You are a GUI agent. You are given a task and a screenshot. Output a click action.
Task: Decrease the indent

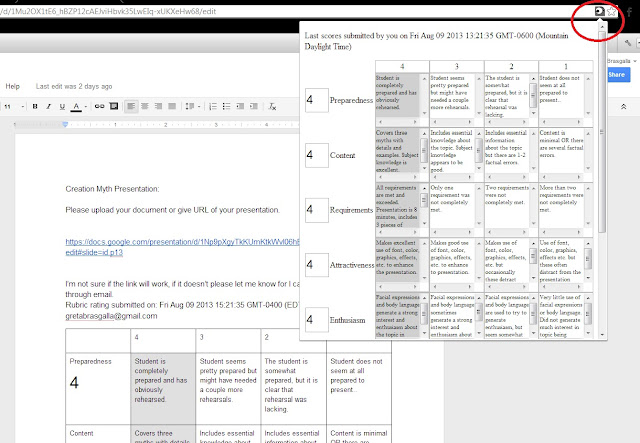point(240,106)
